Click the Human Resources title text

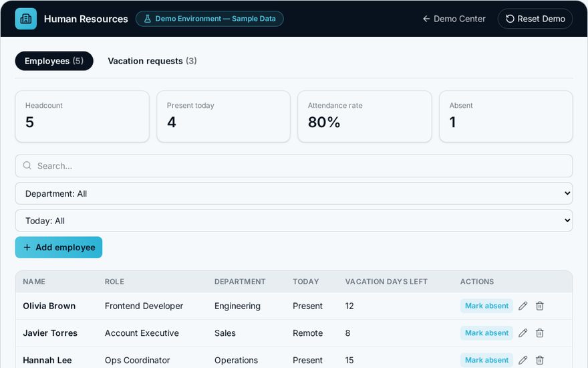coord(86,19)
